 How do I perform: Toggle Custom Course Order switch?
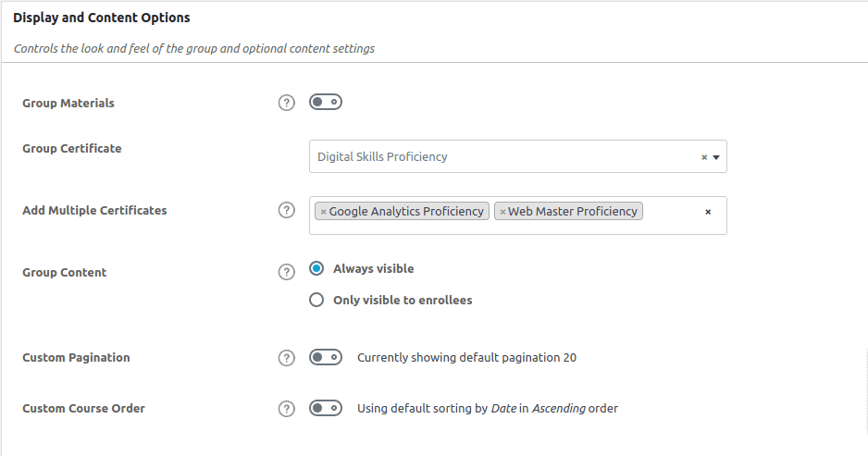click(x=326, y=408)
